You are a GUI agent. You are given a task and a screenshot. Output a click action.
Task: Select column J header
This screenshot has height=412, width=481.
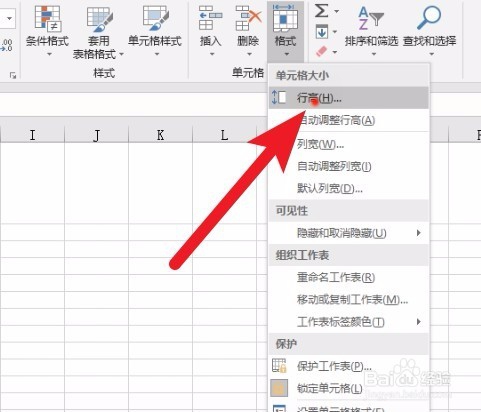pyautogui.click(x=96, y=135)
